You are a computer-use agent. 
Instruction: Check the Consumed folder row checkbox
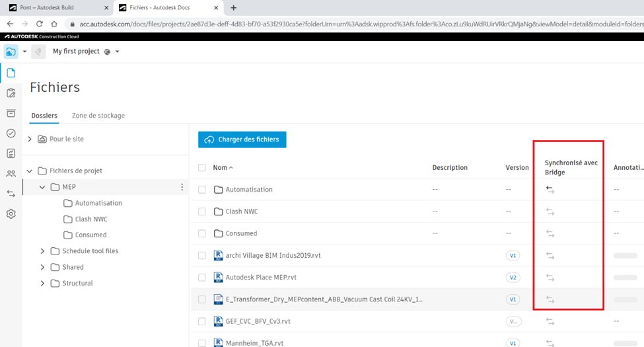[x=201, y=233]
